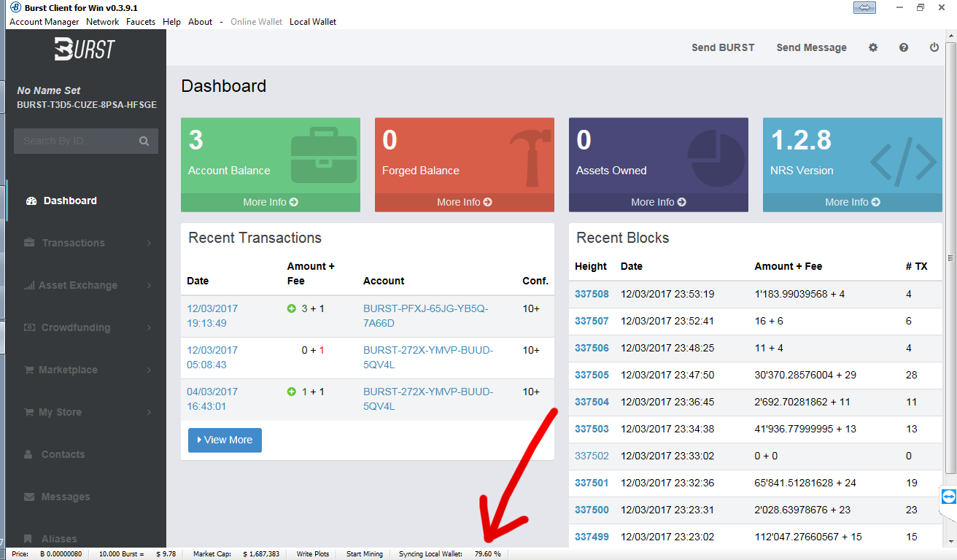Open the Faucets menu
This screenshot has height=560, width=957.
[141, 22]
